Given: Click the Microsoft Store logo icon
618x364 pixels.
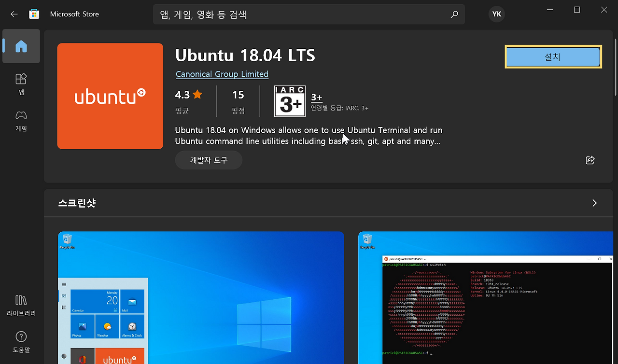Looking at the screenshot, I should (x=34, y=14).
